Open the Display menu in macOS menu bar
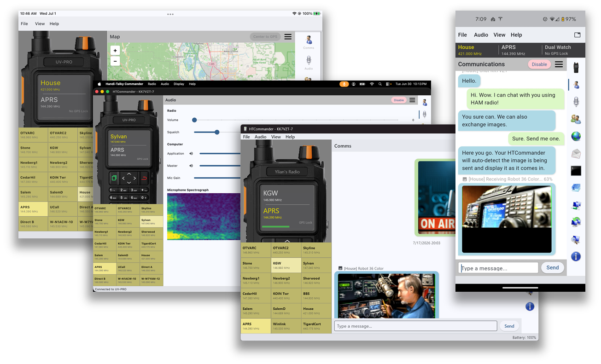 pos(179,84)
